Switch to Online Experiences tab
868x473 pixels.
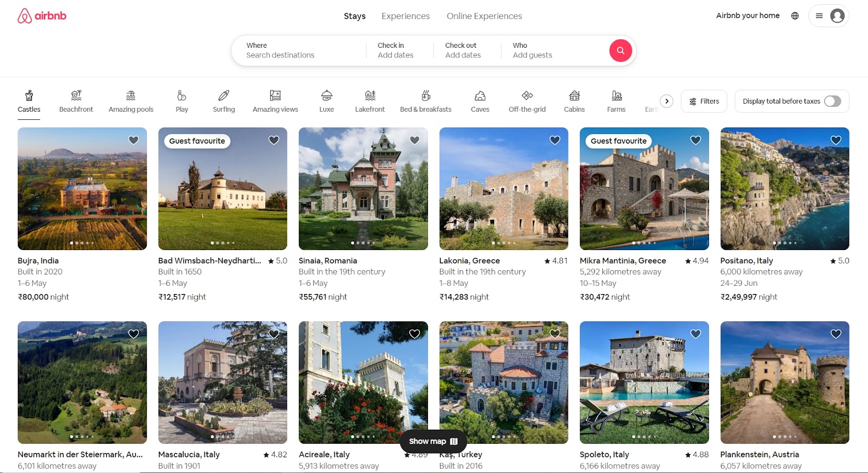pos(484,16)
